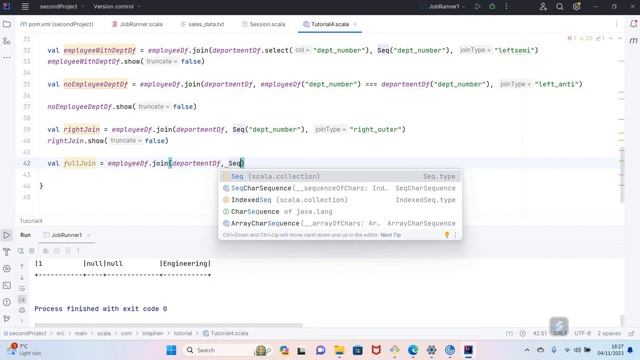Viewport: 640px width, 360px height.
Task: Switch to pom.xml (secondProject) tab
Action: click(57, 24)
